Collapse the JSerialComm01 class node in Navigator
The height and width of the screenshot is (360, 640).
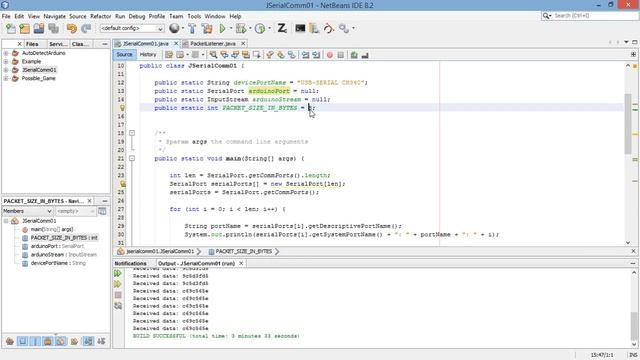[x=6, y=221]
